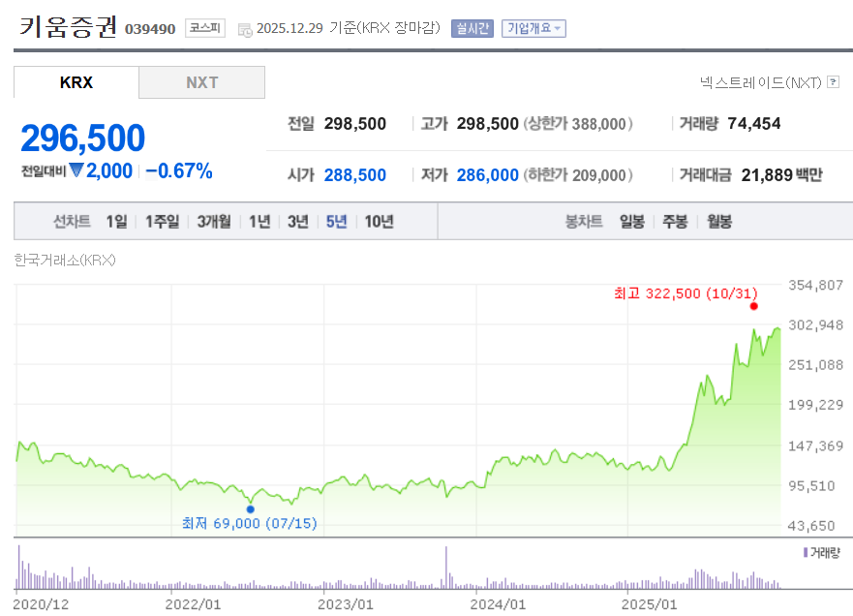This screenshot has width=853, height=616.
Task: Show the 3개월 line chart
Action: coord(214,222)
